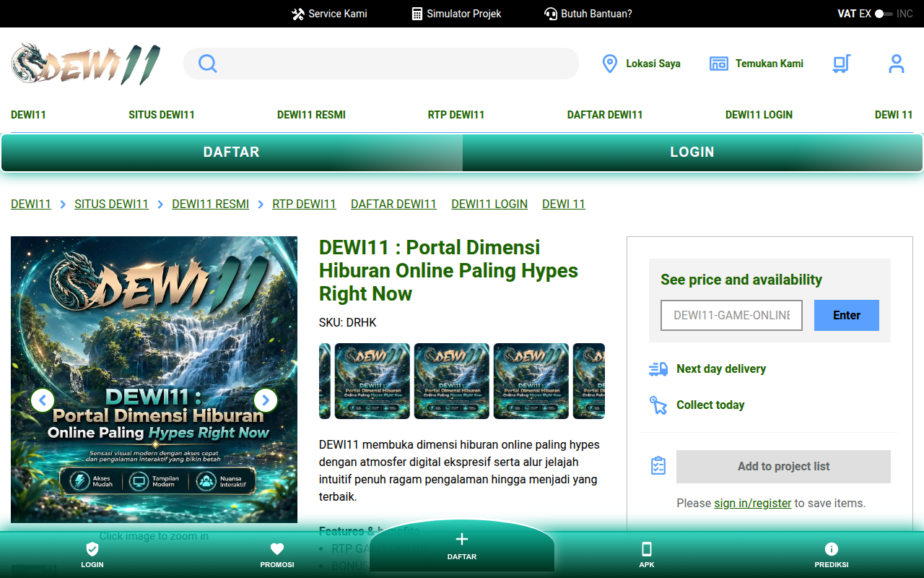Select the RTP DEWI11 menu item

pyautogui.click(x=456, y=115)
